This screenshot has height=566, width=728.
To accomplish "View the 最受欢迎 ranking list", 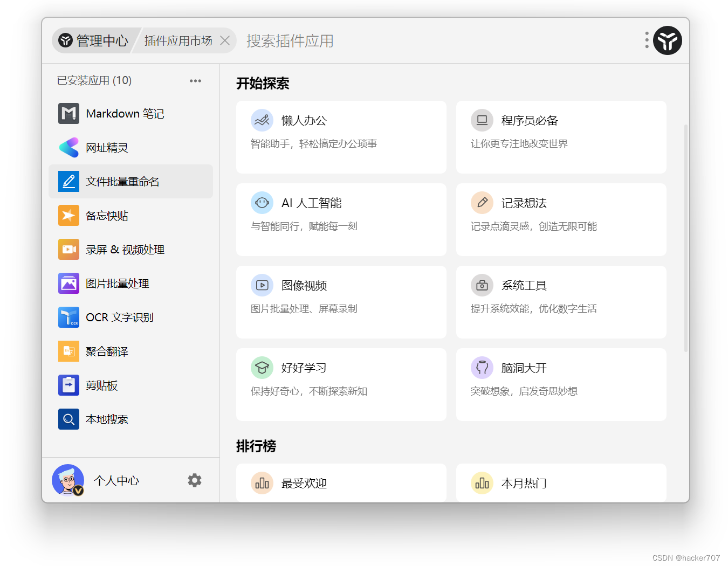I will pyautogui.click(x=341, y=483).
